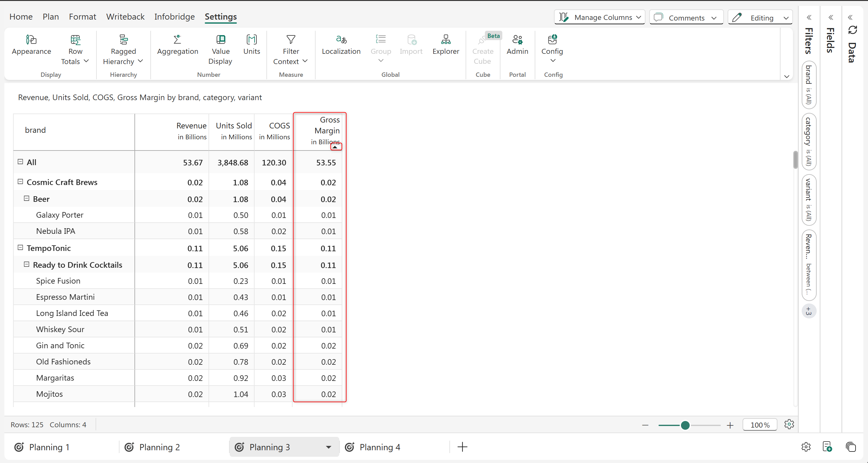Screen dimensions: 868x463
Task: Click the Comments button
Action: (686, 17)
